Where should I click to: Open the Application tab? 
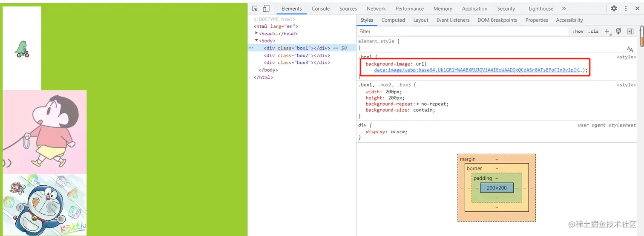click(x=474, y=9)
